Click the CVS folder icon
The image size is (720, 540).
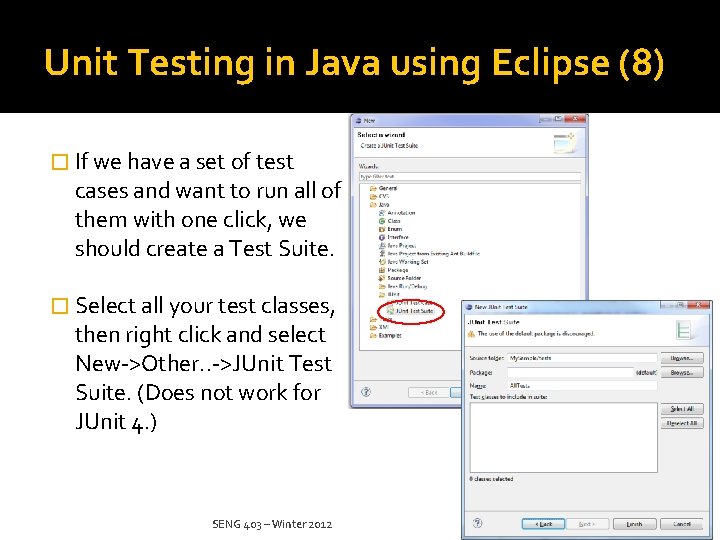373,197
